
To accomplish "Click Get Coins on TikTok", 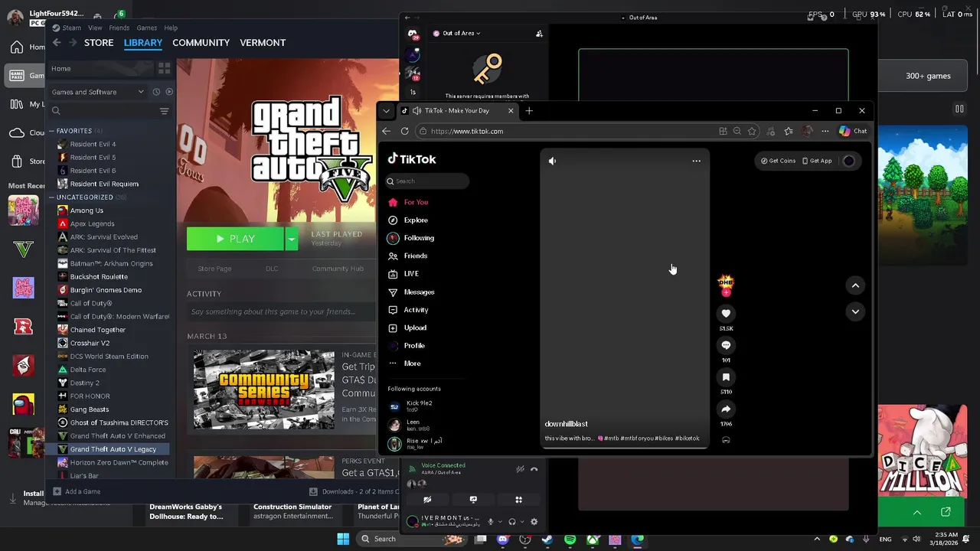I will click(778, 161).
